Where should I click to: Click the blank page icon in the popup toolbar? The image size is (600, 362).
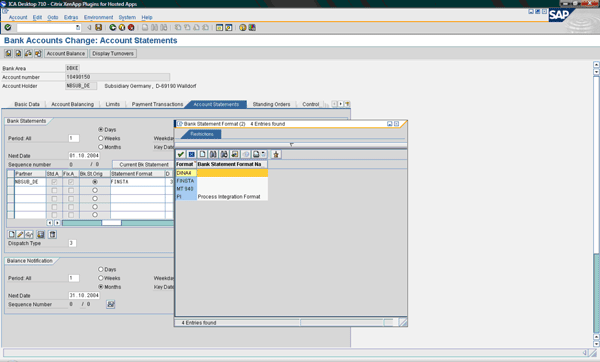coord(202,154)
